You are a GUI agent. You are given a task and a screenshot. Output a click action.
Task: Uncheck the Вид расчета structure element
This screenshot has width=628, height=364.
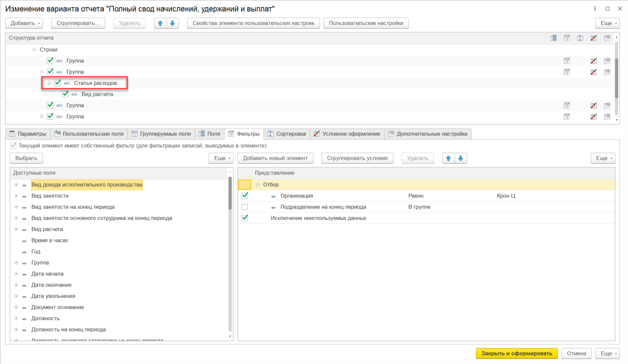65,94
